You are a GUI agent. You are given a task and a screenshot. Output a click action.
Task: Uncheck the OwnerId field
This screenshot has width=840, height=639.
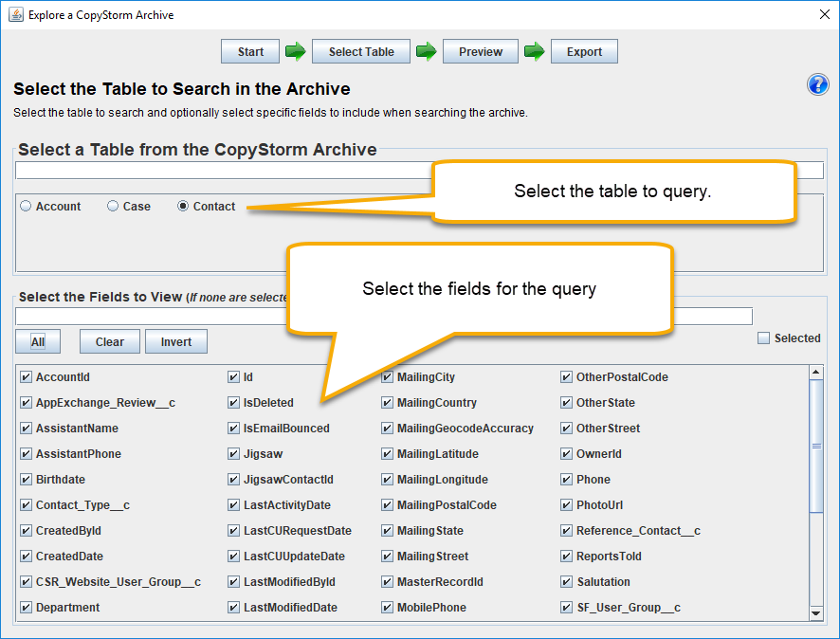pyautogui.click(x=566, y=454)
